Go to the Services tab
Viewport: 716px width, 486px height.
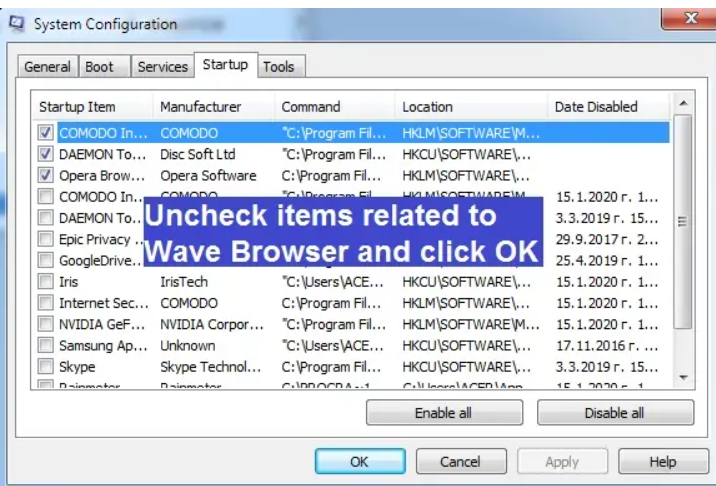coord(163,67)
